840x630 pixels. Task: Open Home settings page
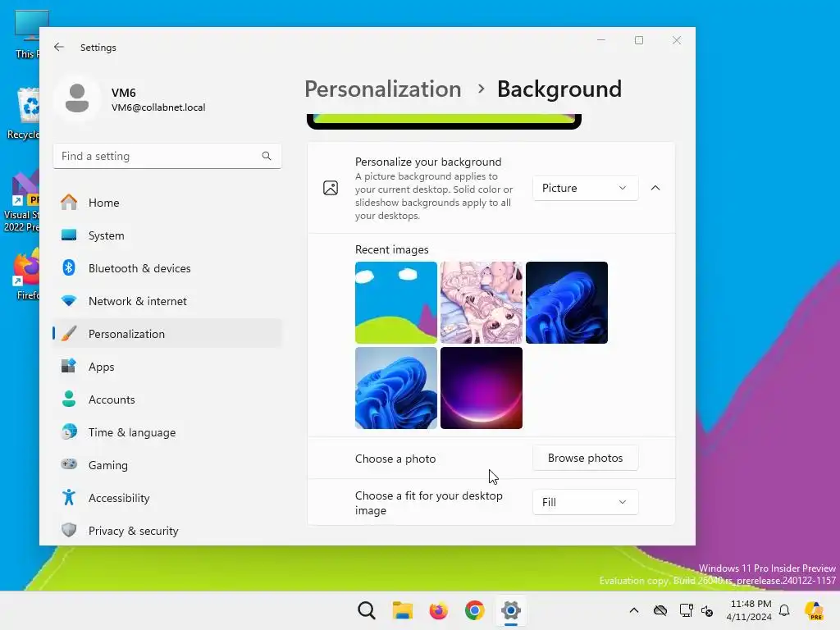coord(167,203)
